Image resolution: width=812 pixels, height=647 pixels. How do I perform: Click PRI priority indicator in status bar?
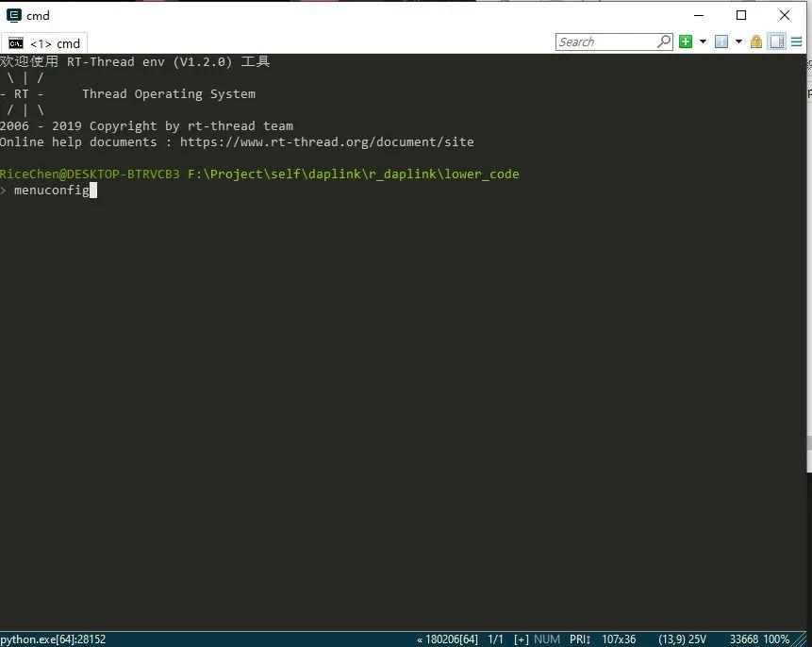click(x=580, y=639)
